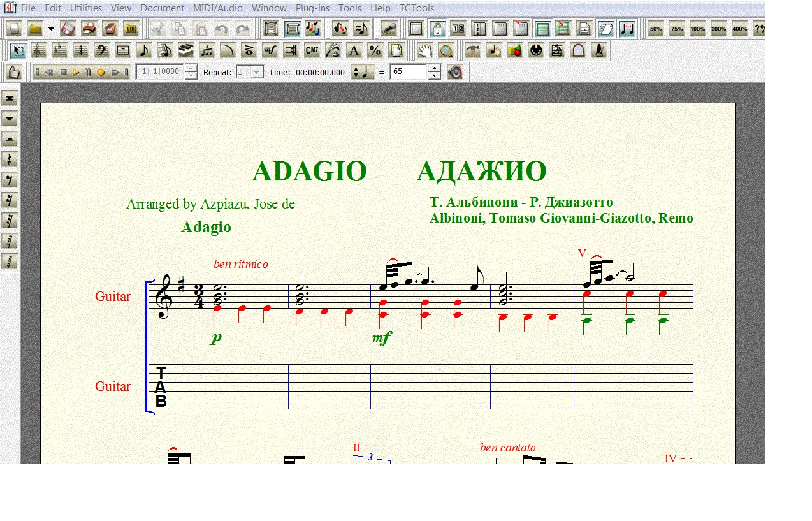812x521 pixels.
Task: Start playback with the play button
Action: click(x=76, y=72)
